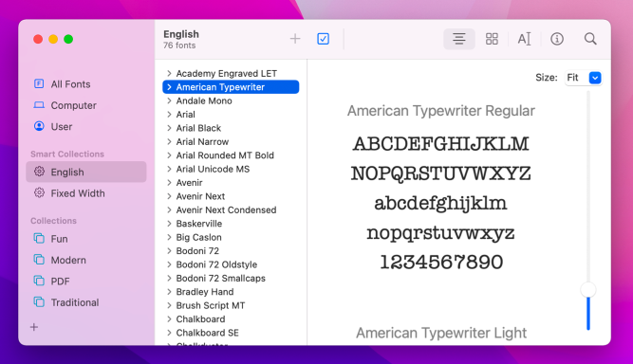Click the User person icon
Screen dimensions: 633x364
[39, 126]
